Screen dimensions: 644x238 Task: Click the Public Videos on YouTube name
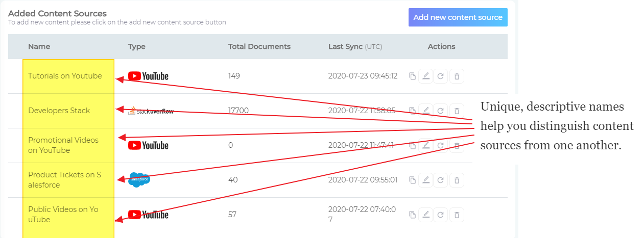point(63,215)
